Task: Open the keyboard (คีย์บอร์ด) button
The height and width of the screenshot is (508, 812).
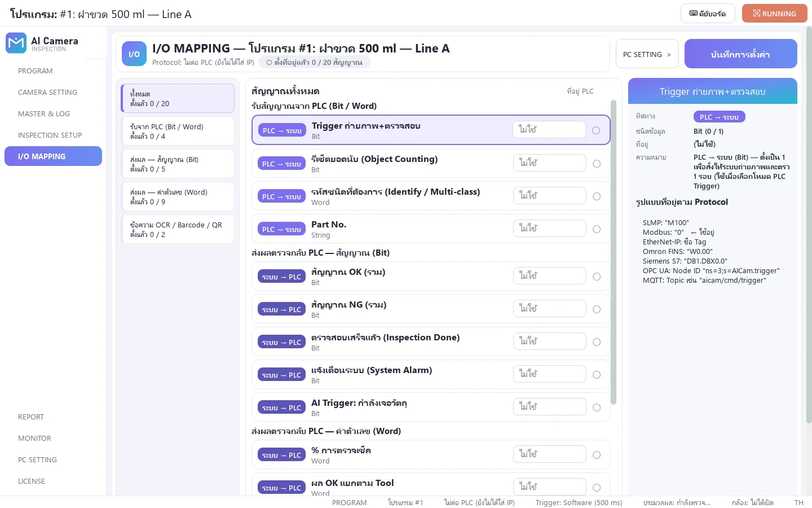Action: tap(708, 14)
